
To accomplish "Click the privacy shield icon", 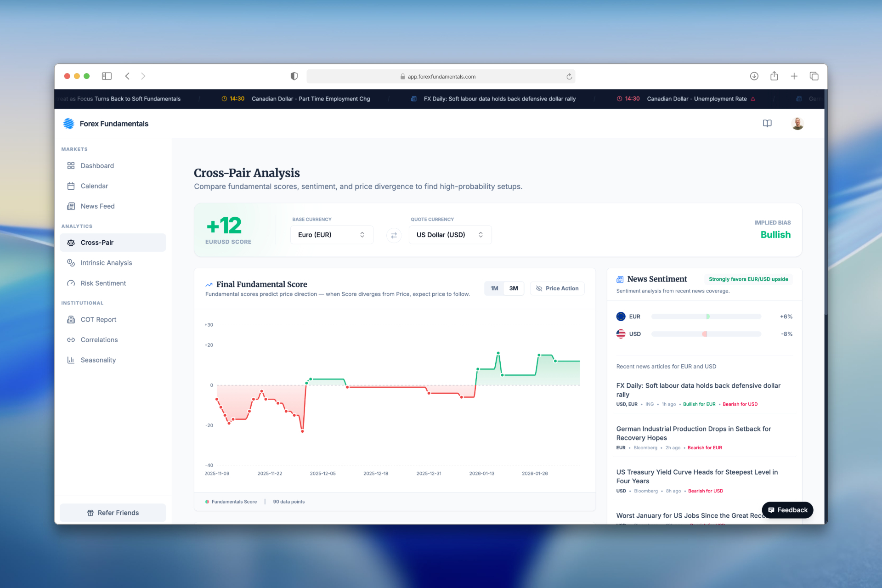I will 294,76.
